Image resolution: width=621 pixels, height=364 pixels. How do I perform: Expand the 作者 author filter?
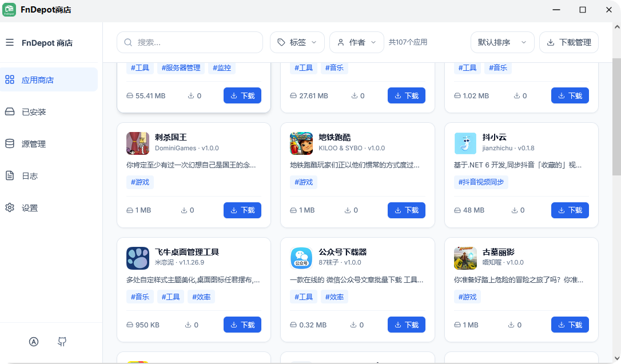[x=356, y=42]
